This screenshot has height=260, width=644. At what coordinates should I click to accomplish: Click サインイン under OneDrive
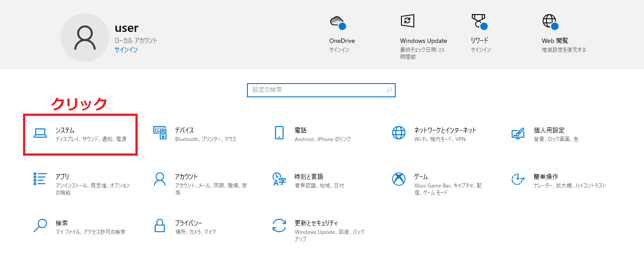pos(339,50)
